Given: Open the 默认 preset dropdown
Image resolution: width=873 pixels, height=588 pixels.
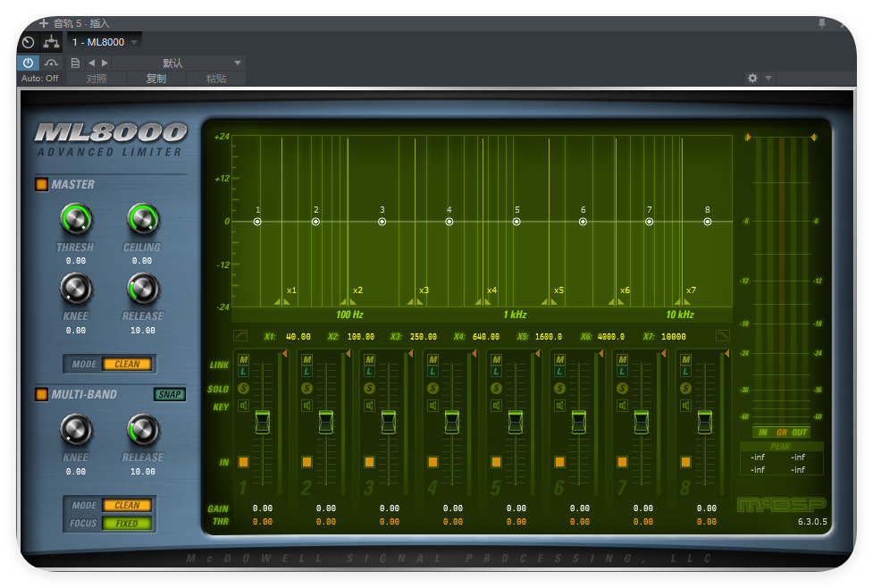Looking at the screenshot, I should pos(178,63).
